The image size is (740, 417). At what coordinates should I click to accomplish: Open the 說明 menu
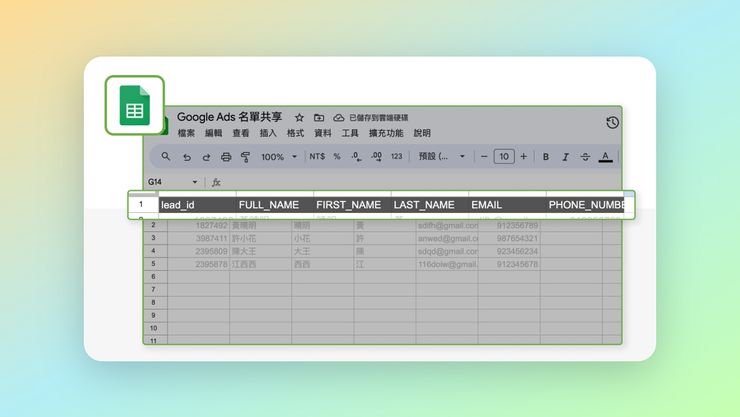coord(422,133)
